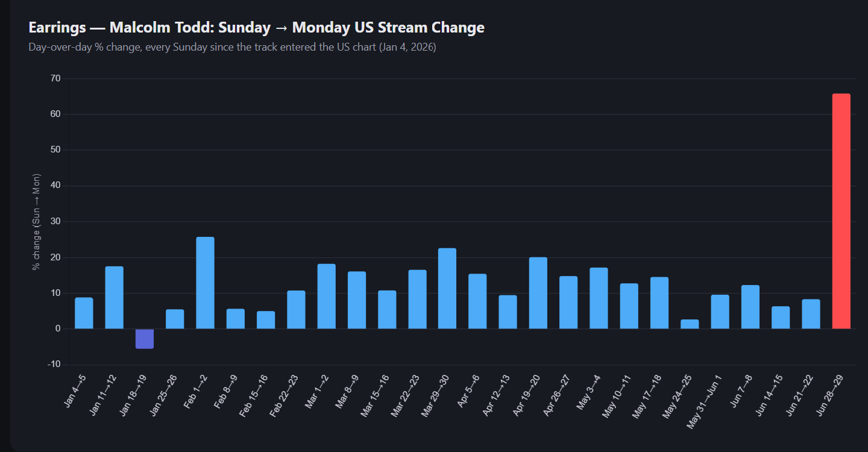The height and width of the screenshot is (452, 868).
Task: Select the May 3→4 bar
Action: coord(599,298)
